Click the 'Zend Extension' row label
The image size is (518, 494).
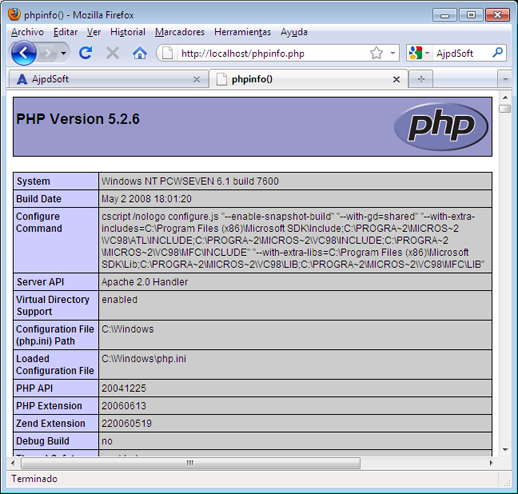tap(51, 423)
